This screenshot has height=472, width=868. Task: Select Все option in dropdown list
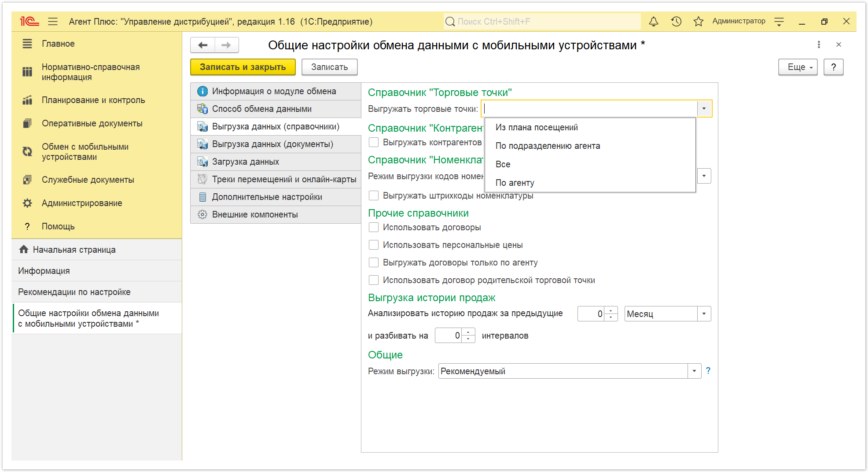tap(590, 164)
